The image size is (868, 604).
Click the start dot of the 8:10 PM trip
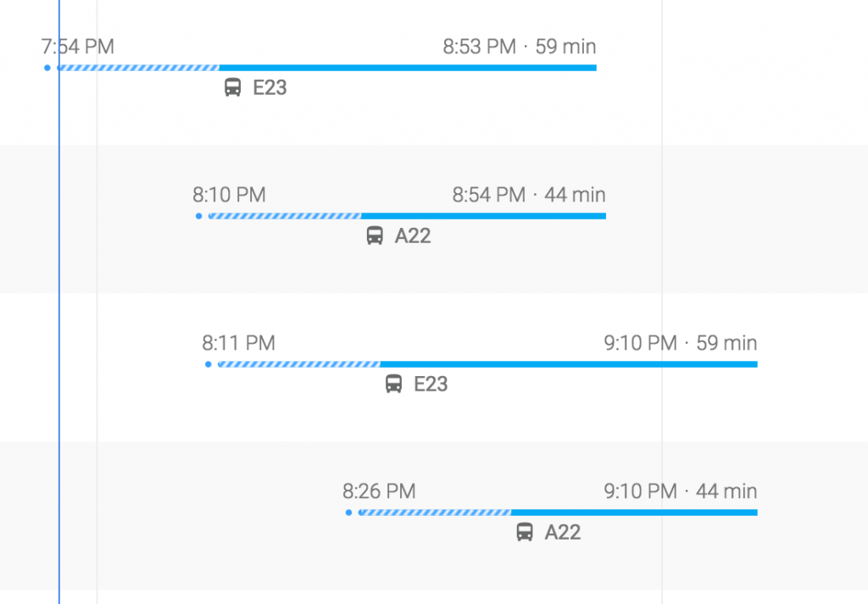point(198,216)
